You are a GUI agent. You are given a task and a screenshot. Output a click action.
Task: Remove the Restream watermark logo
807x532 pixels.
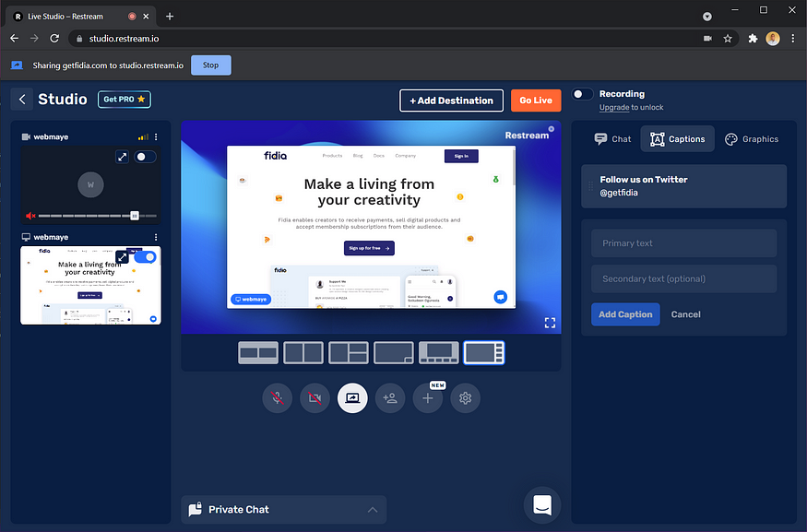552,129
